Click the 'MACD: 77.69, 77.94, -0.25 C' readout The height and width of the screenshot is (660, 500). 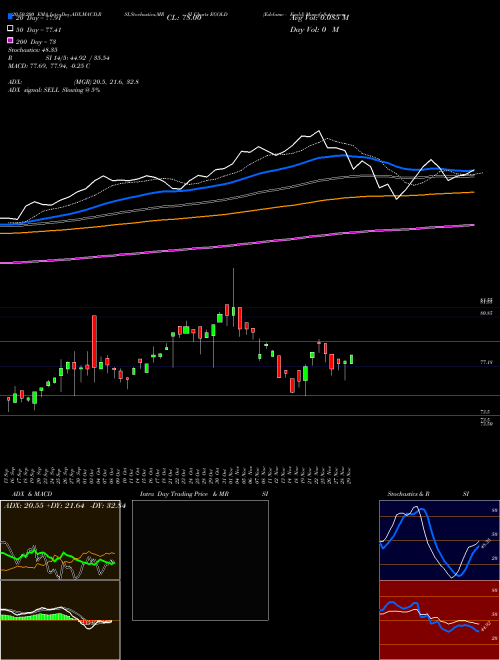[49, 66]
